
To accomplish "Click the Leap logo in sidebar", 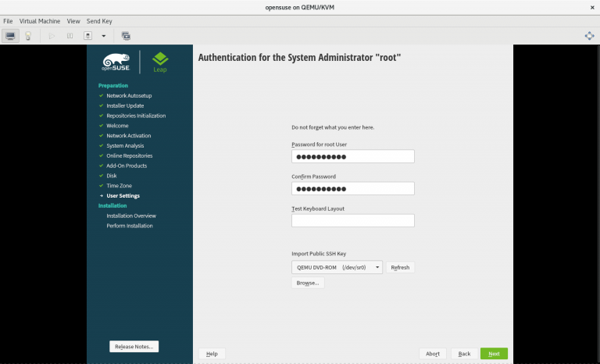I will pos(160,62).
